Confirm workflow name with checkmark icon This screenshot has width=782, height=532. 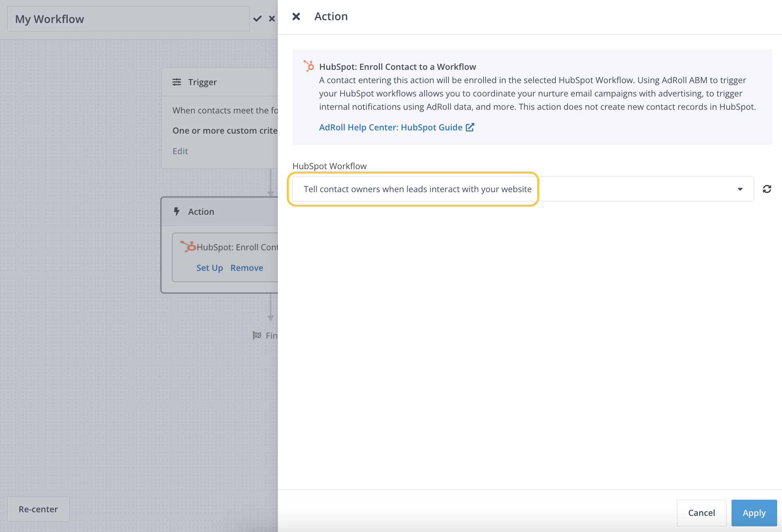coord(257,19)
